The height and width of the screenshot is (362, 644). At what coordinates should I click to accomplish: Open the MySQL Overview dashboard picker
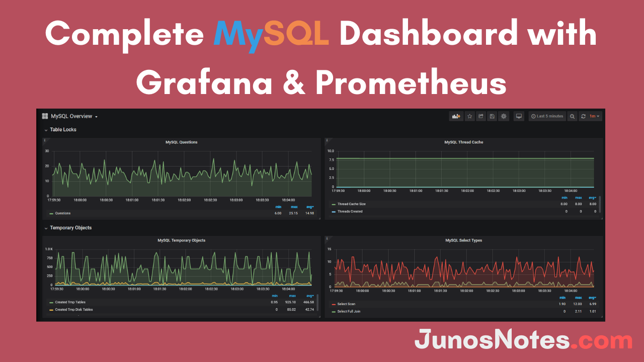click(74, 116)
